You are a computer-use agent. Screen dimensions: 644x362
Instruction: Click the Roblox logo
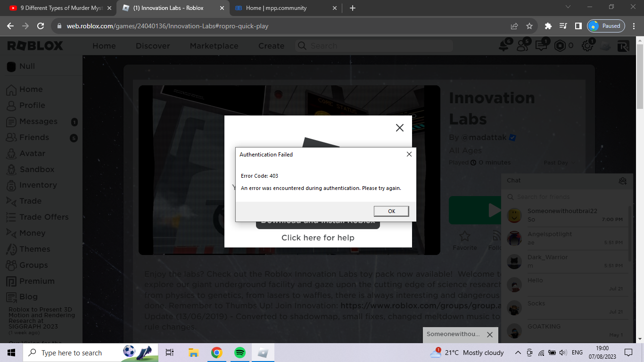pos(35,46)
